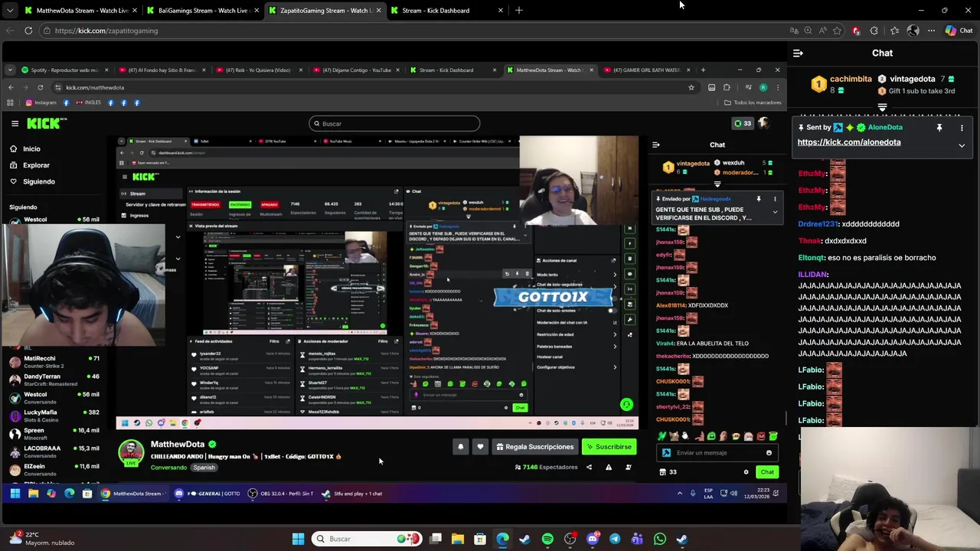Click cachimbita in the gift leaderboard
Image resolution: width=980 pixels, height=551 pixels.
(x=851, y=79)
